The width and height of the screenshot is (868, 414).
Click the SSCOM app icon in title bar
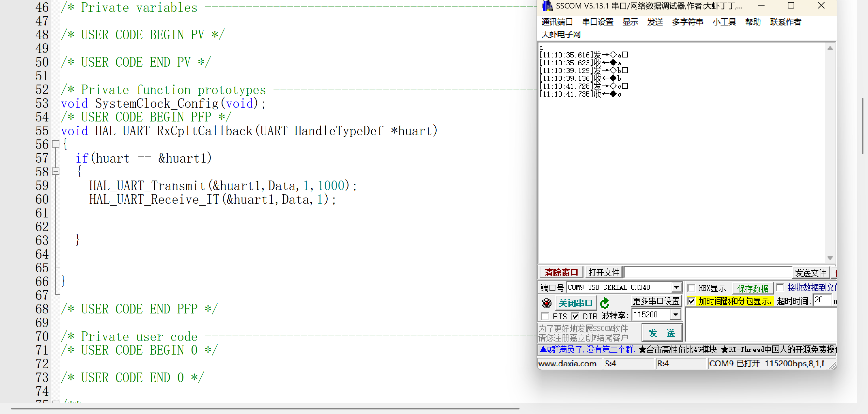coord(547,6)
